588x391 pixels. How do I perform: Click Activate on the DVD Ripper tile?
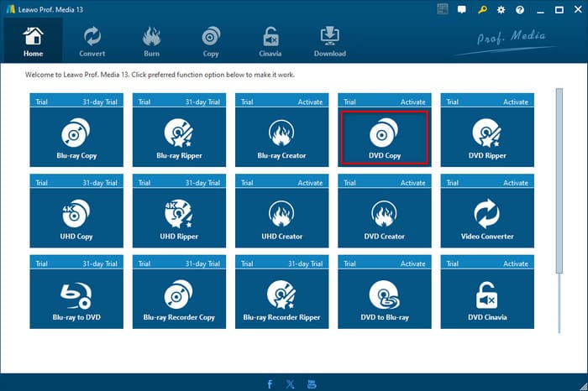point(515,102)
